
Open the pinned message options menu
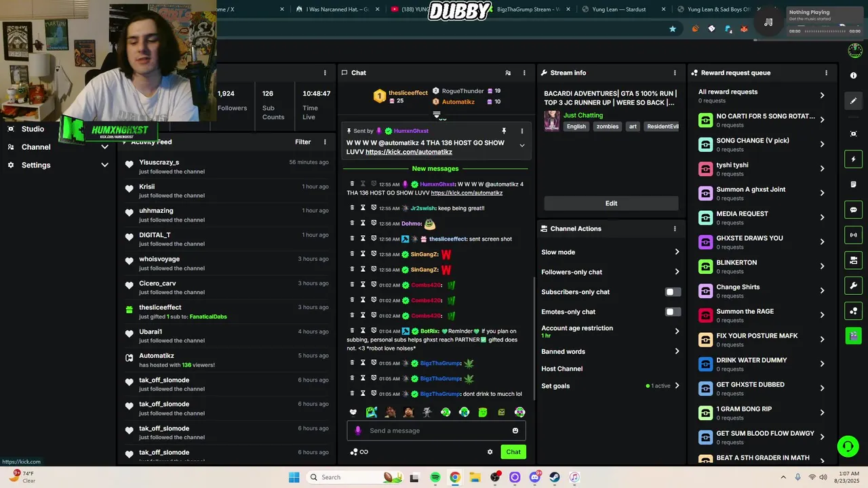point(521,131)
